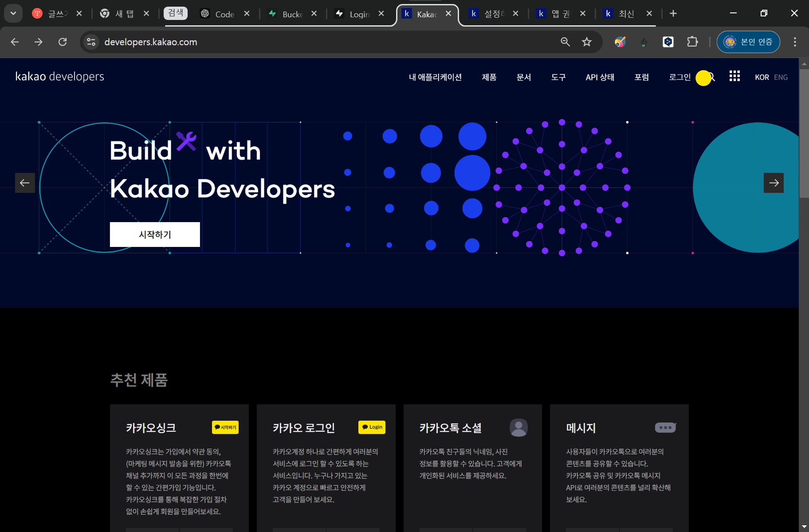Show previous banner slide with left arrow

25,183
